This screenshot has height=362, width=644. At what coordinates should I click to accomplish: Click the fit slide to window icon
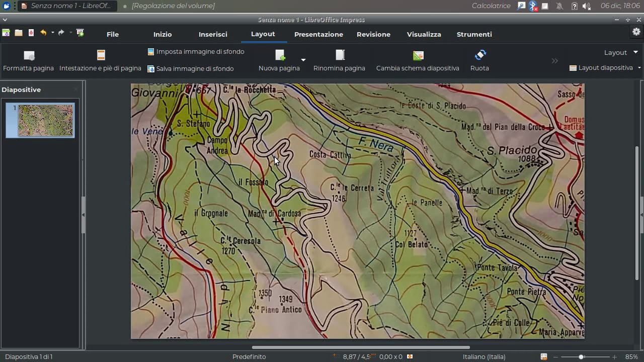[544, 357]
